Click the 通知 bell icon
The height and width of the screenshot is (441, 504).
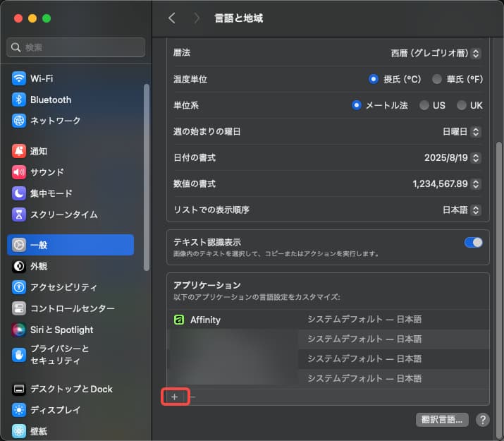click(19, 151)
